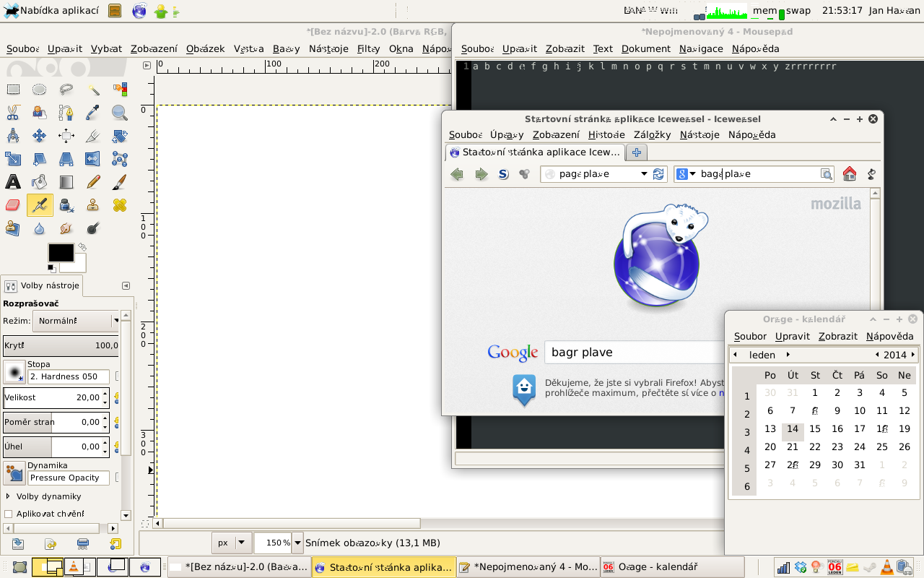Select the Pencil tool in GIMP
Screen dimensions: 924x578
click(x=93, y=181)
